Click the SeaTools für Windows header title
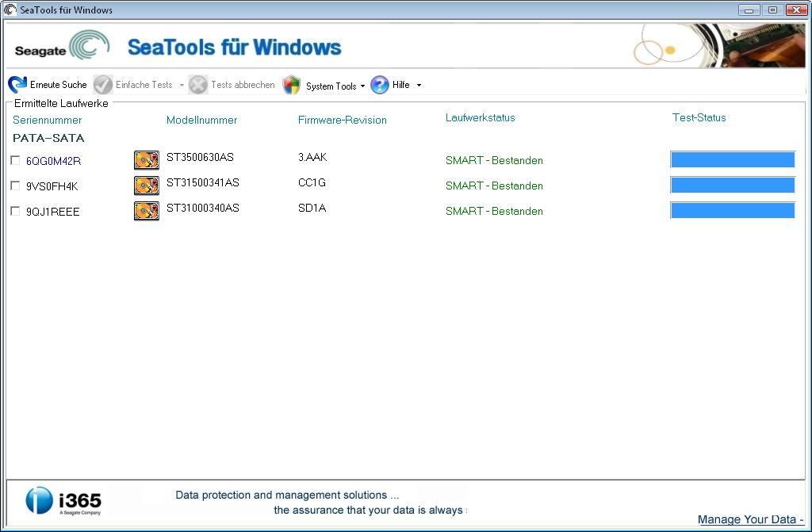 tap(234, 47)
